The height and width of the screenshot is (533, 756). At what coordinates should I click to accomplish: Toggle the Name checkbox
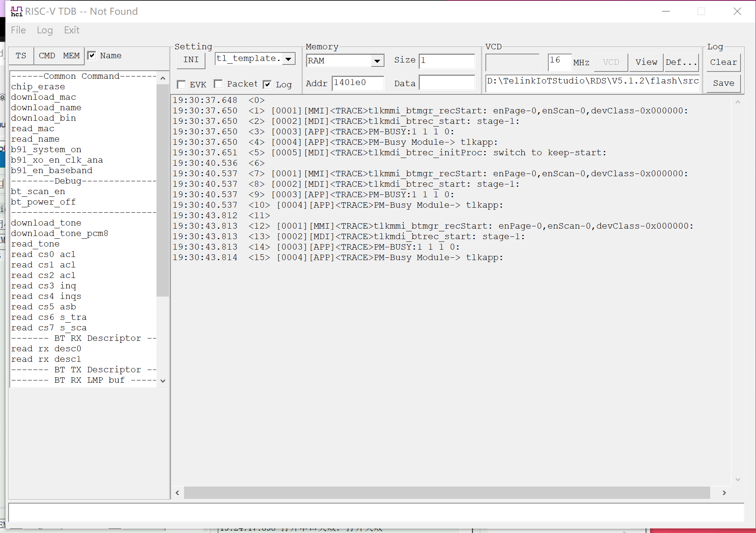pyautogui.click(x=92, y=56)
